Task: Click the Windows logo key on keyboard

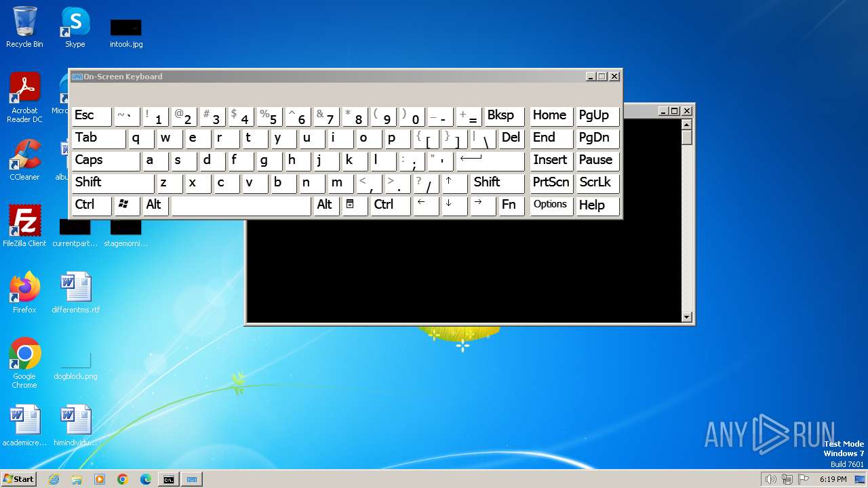Action: 127,205
